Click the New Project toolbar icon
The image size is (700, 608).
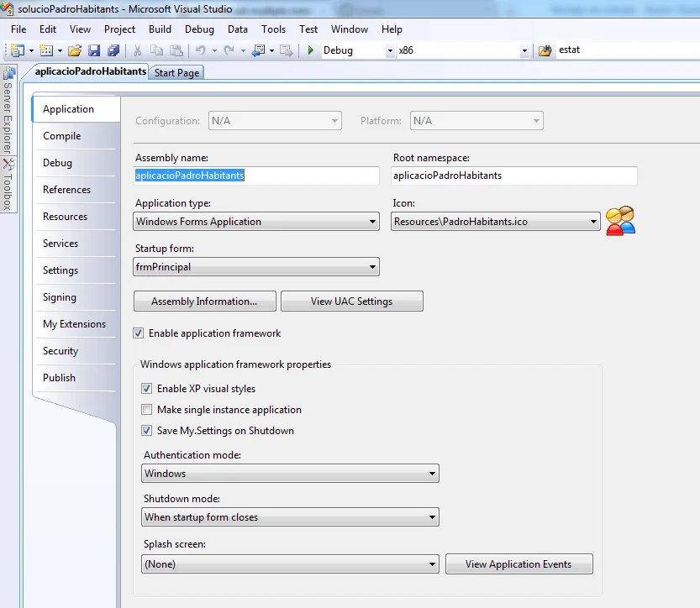point(18,50)
